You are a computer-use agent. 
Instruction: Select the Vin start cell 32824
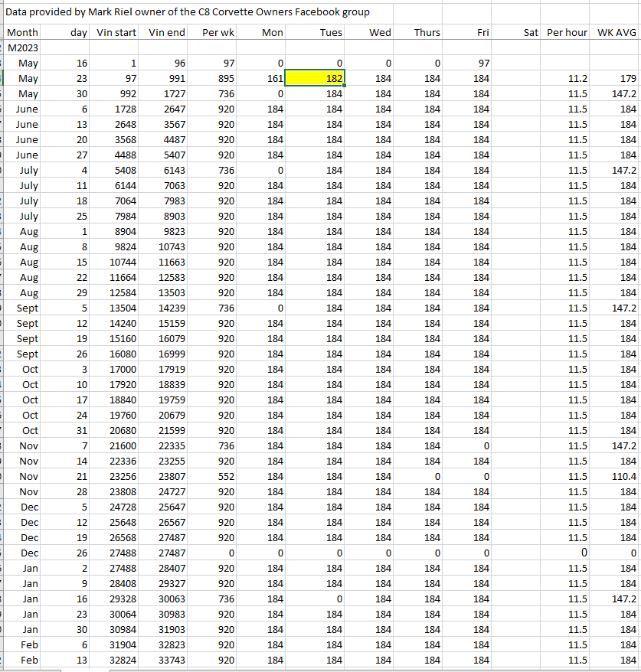coord(116,660)
